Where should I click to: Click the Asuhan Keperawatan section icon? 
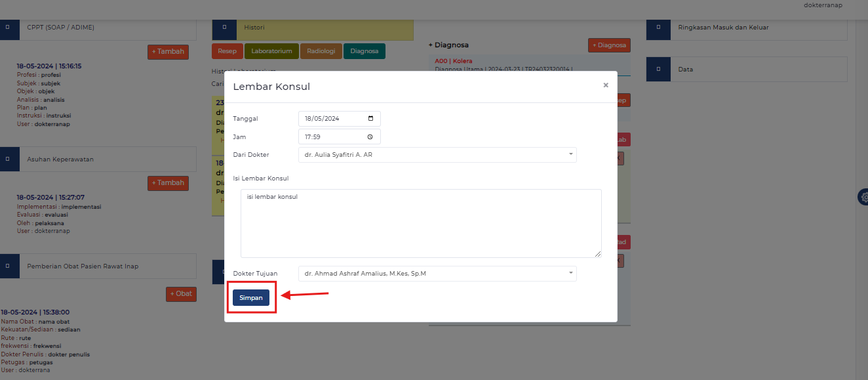click(8, 159)
